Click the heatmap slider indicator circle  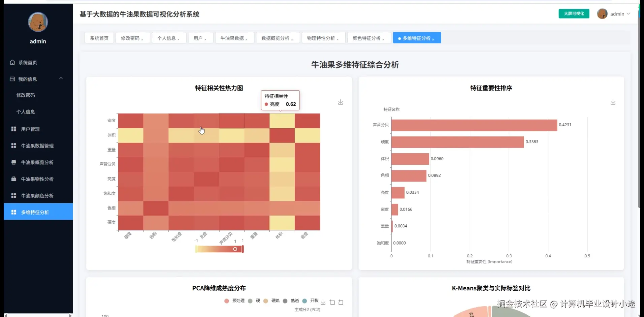(235, 249)
